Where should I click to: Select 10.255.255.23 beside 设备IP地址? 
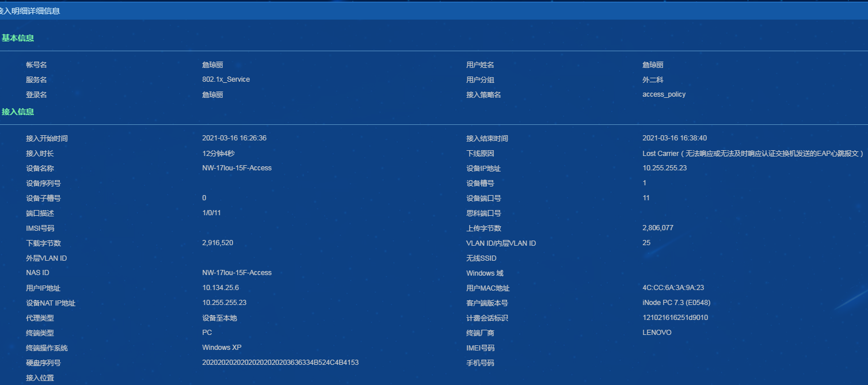665,168
